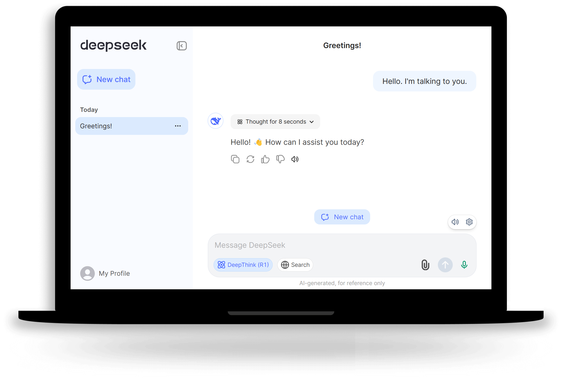Click the settings gear icon
The width and height of the screenshot is (562, 392).
pyautogui.click(x=469, y=221)
